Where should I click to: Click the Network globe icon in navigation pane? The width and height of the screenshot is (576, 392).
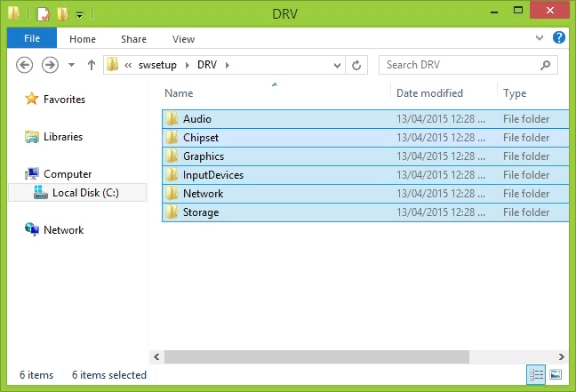(32, 229)
